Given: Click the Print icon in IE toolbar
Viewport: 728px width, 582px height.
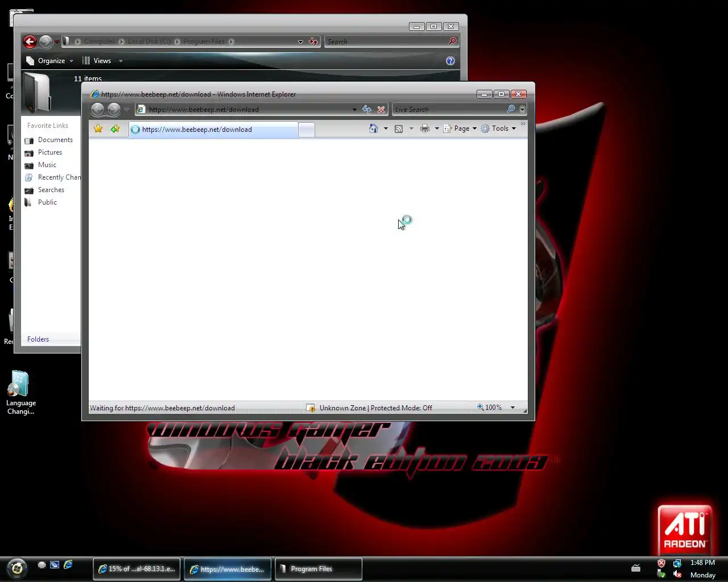Looking at the screenshot, I should (x=425, y=128).
